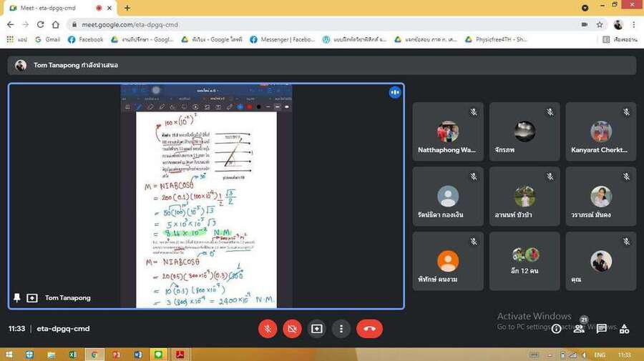Image resolution: width=644 pixels, height=361 pixels.
Task: Hang up with the red leave-call button
Action: (x=369, y=329)
